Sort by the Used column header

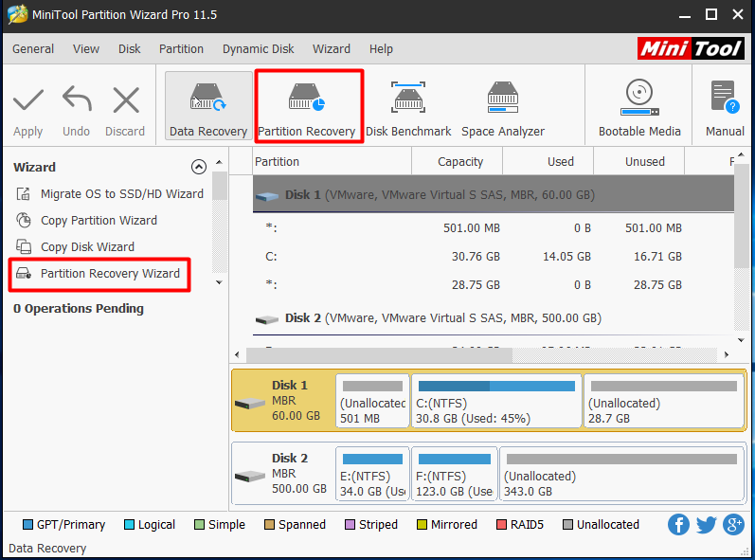[x=548, y=161]
